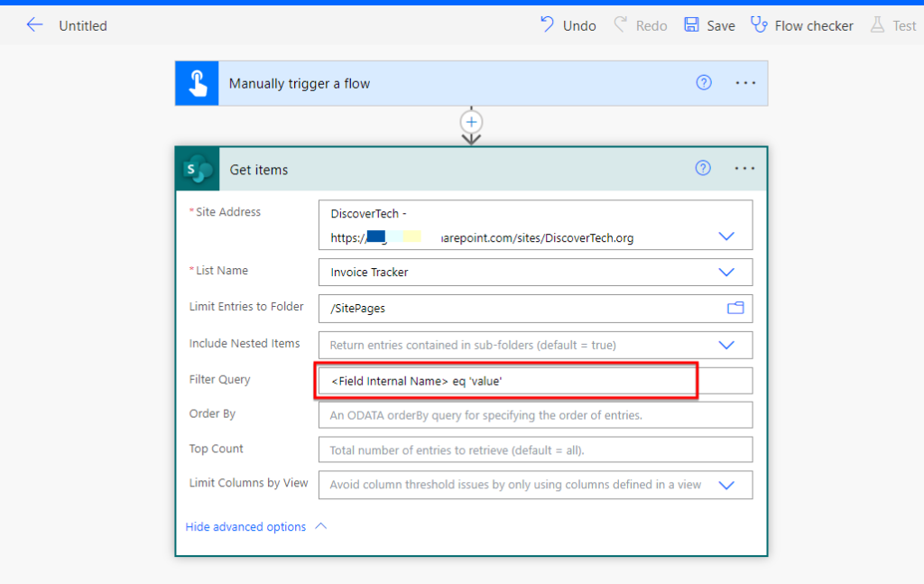
Task: Open folder picker for Limit Entries to Folder
Action: (x=735, y=308)
